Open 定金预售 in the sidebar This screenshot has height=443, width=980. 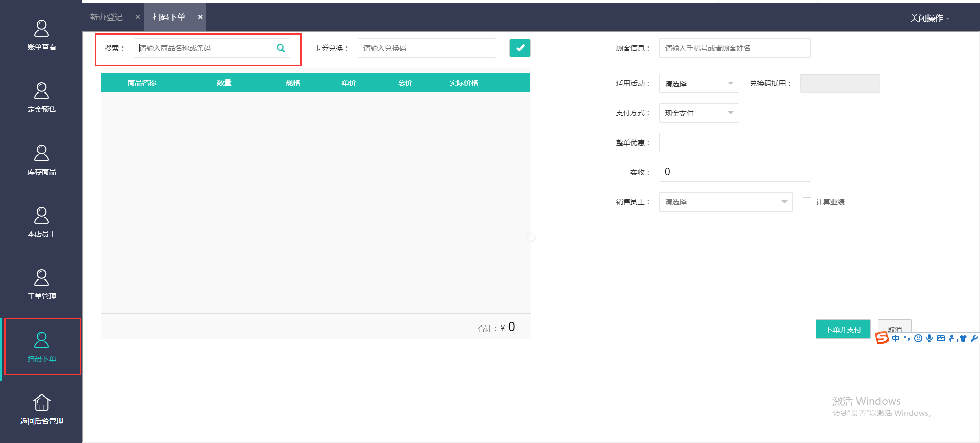pos(41,98)
